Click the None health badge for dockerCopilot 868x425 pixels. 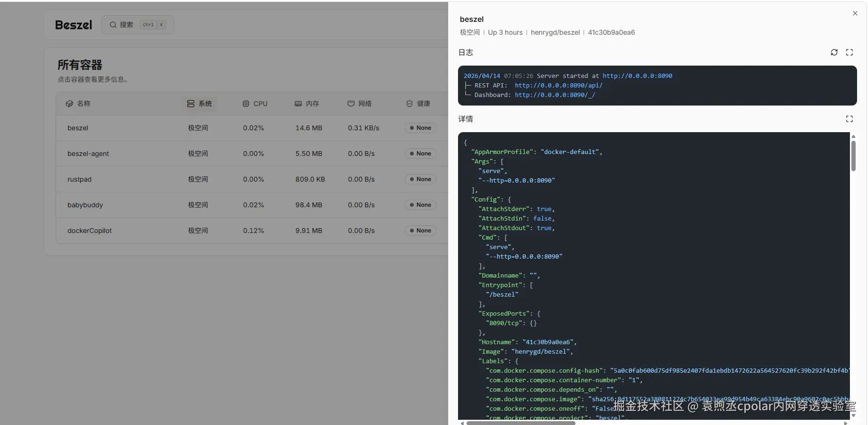tap(420, 231)
